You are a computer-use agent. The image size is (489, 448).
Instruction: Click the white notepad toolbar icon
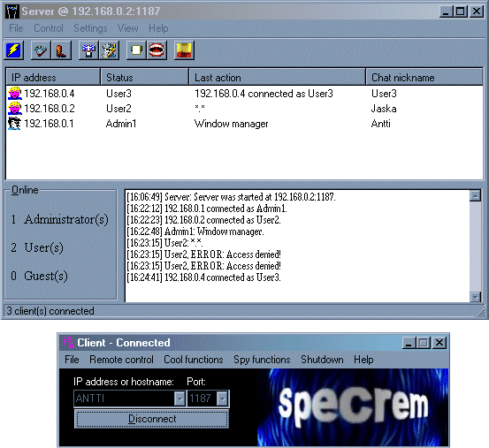pyautogui.click(x=136, y=50)
